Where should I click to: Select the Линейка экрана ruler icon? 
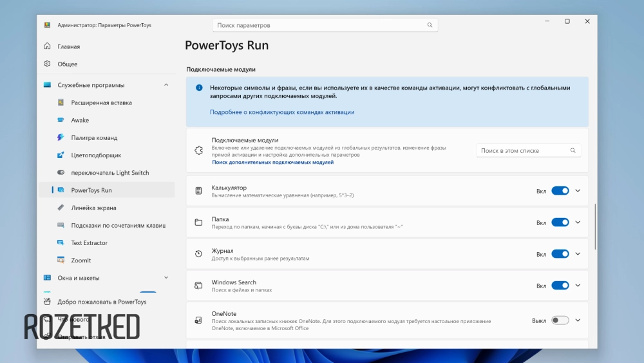[x=61, y=208]
